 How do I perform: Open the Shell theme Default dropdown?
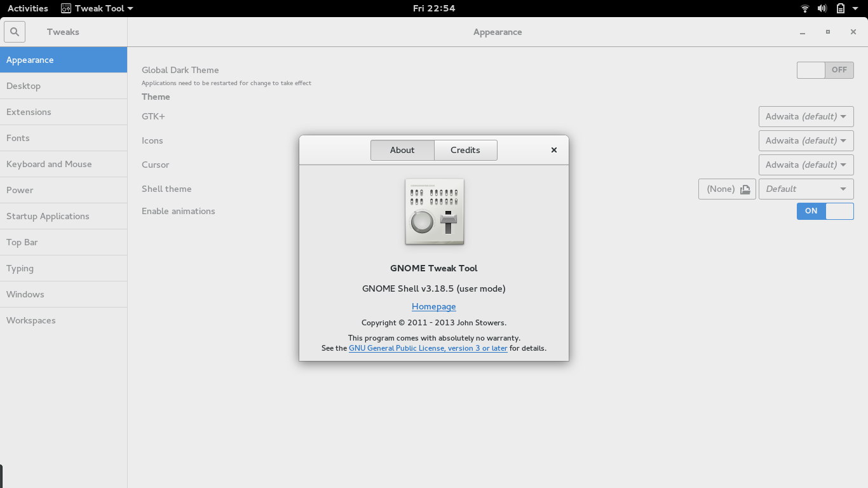click(806, 189)
